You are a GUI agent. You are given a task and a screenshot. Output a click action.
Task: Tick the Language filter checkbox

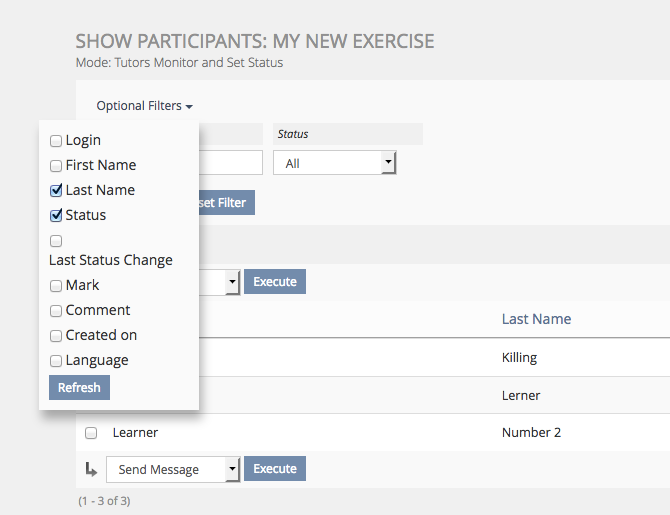tap(56, 361)
